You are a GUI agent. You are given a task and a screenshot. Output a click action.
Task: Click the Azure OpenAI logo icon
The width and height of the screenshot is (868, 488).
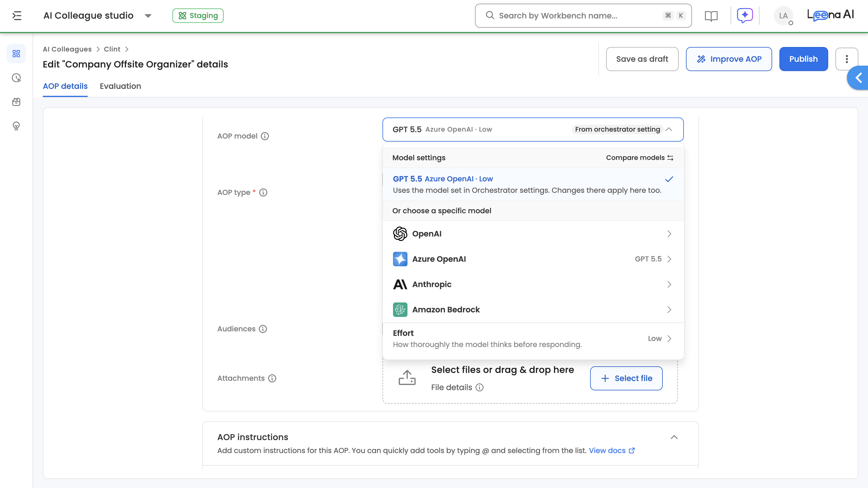[x=400, y=259]
